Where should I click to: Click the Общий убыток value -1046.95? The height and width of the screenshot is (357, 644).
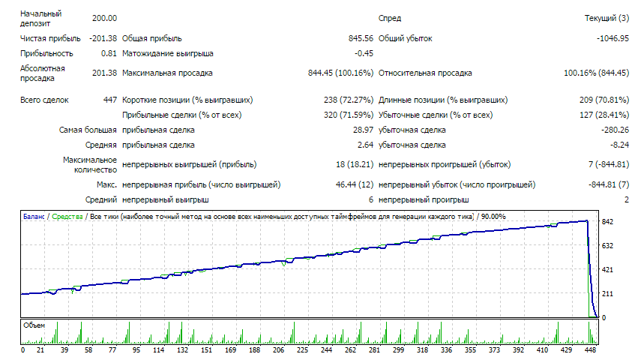612,38
